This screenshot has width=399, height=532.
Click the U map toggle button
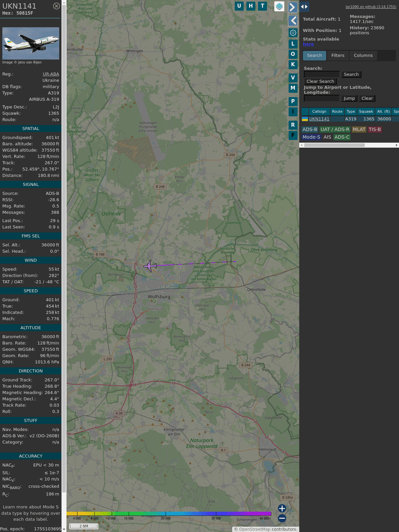pyautogui.click(x=239, y=6)
